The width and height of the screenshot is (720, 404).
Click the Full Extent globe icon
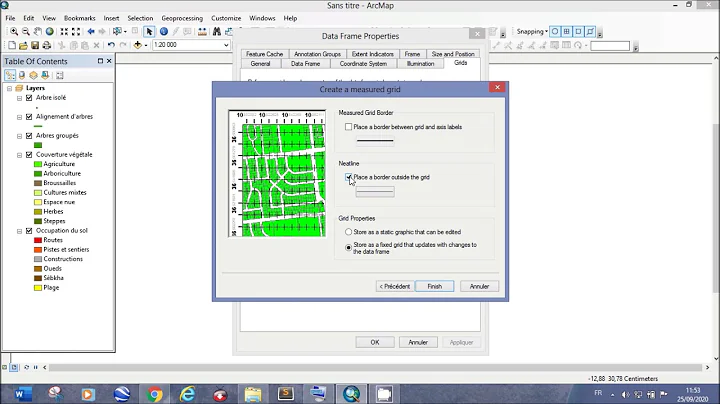(x=50, y=31)
